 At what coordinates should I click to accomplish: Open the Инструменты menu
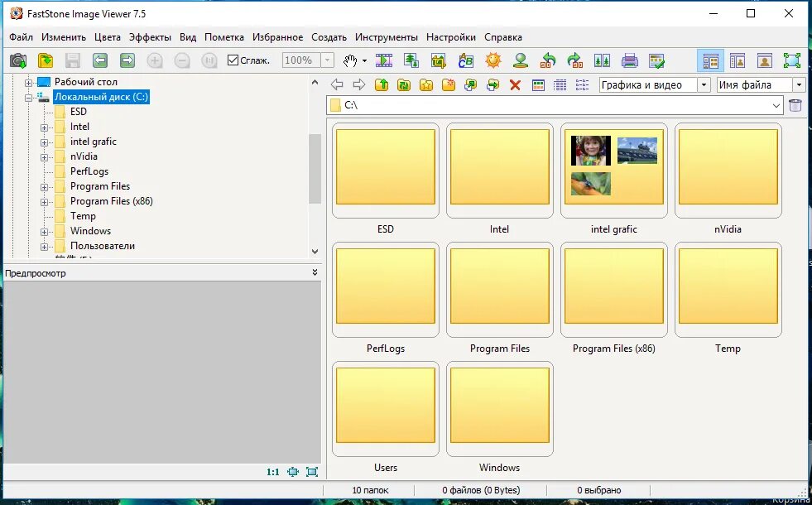tap(387, 37)
